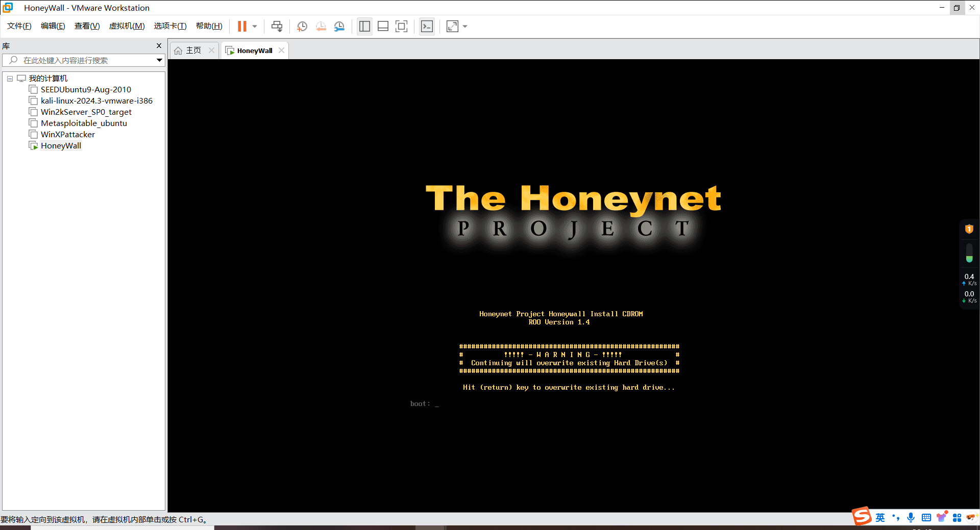Click the home icon on the 主页 tab
This screenshot has height=530, width=980.
click(178, 51)
